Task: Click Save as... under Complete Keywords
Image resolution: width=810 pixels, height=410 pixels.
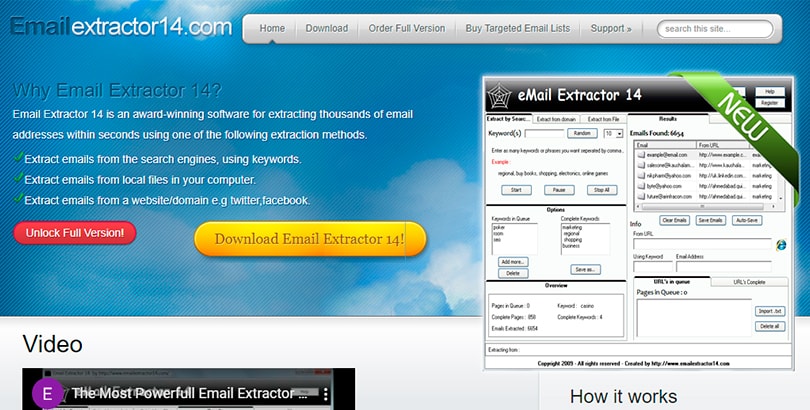Action: [x=585, y=270]
